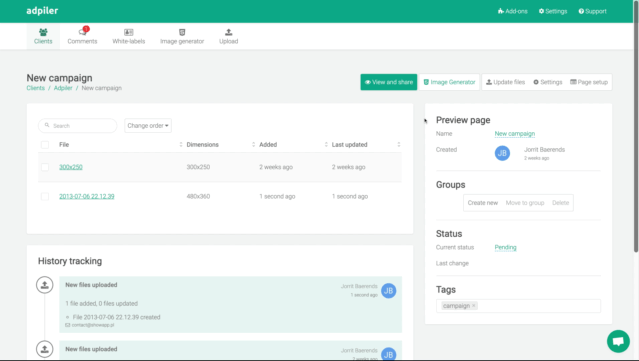The image size is (639, 361).
Task: Click the Page setup button
Action: click(x=589, y=82)
